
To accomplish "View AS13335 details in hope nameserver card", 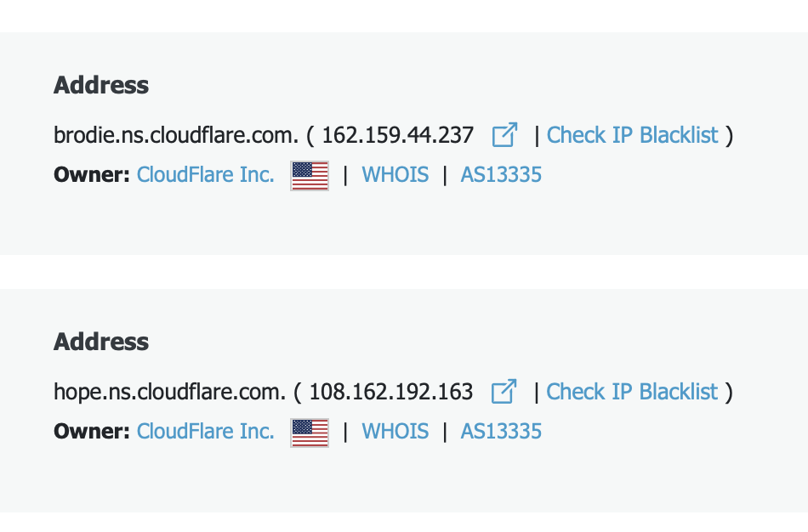I will click(501, 432).
